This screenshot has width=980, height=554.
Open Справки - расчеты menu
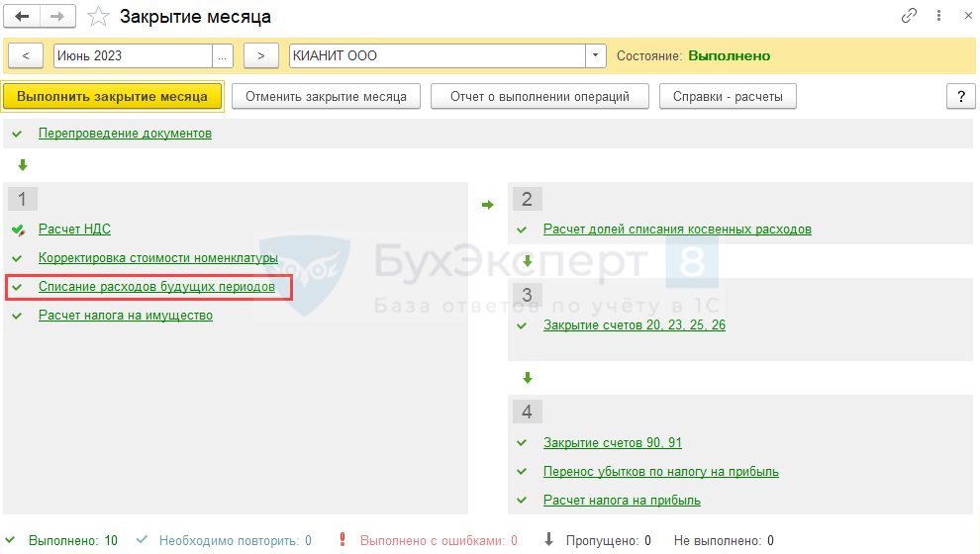[728, 96]
